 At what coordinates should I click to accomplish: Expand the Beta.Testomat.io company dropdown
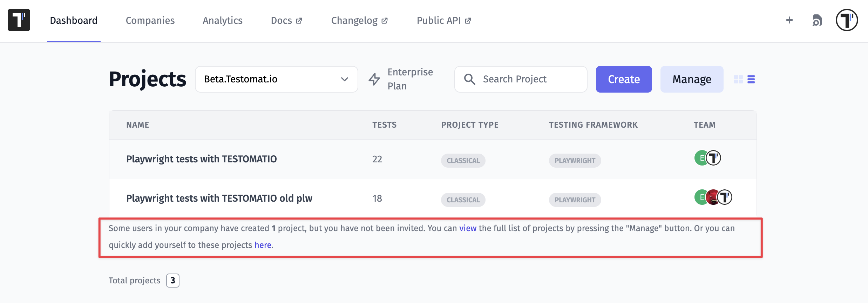pos(277,79)
